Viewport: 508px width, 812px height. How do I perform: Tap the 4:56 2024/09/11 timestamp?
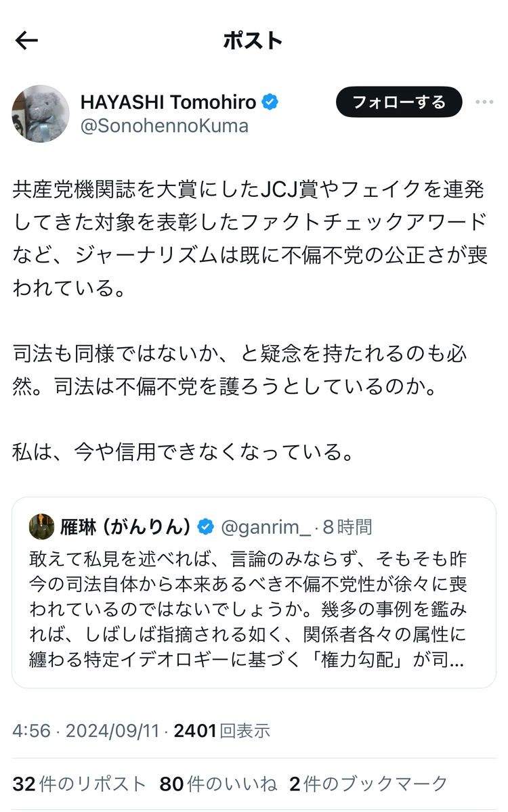coord(85,730)
